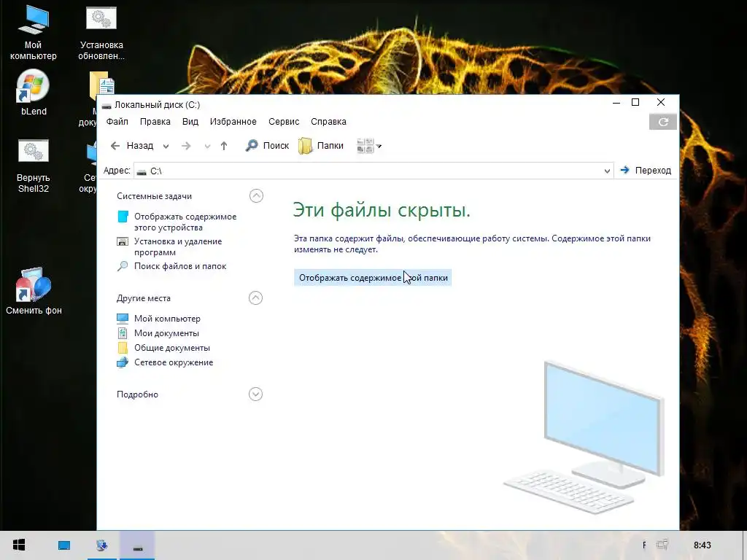The height and width of the screenshot is (560, 747).
Task: Maximize the Локальный диск window
Action: [635, 102]
